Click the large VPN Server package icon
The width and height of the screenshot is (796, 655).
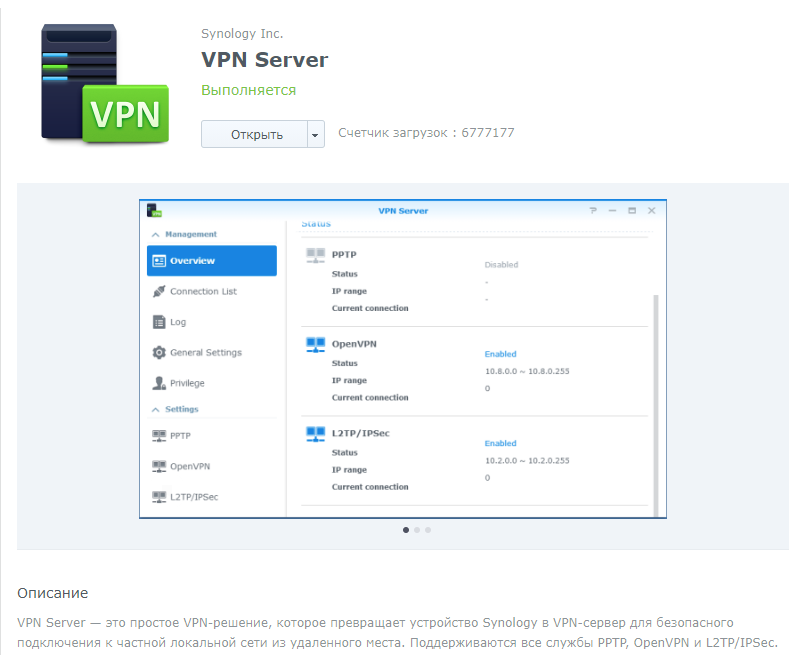105,83
